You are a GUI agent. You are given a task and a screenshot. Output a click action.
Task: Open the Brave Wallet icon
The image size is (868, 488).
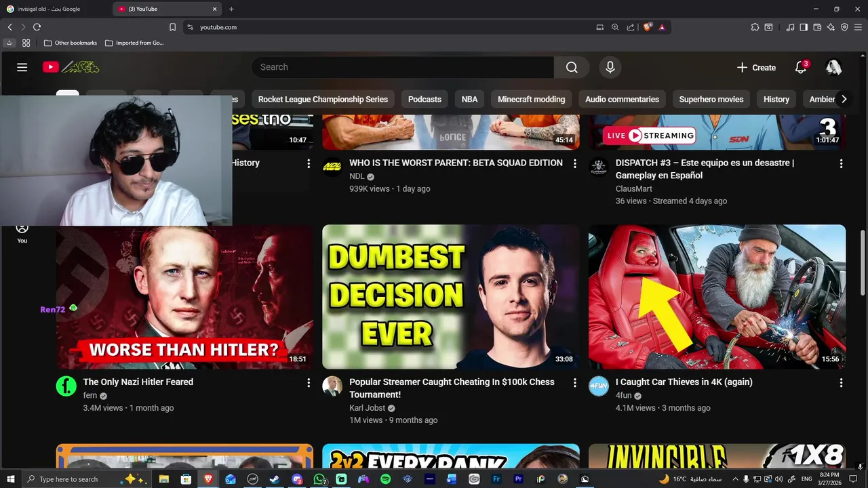click(817, 27)
